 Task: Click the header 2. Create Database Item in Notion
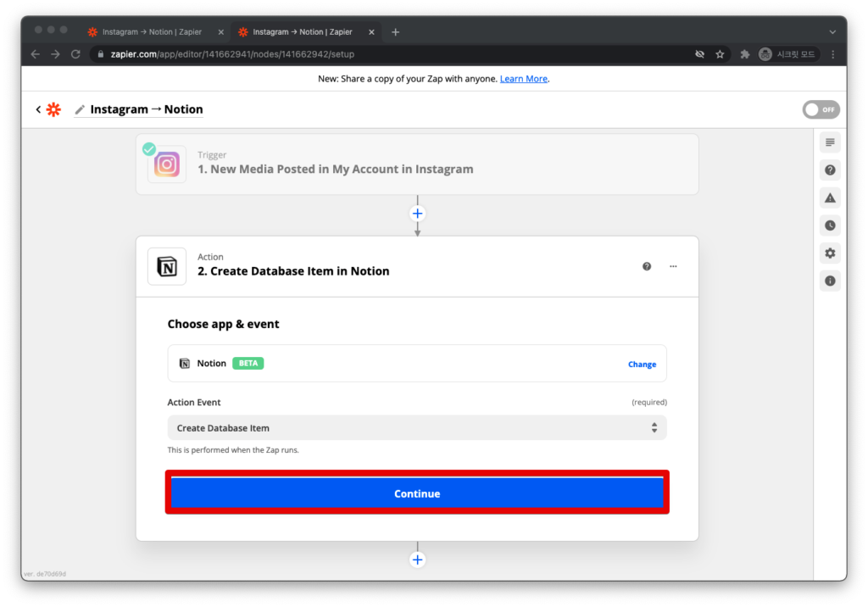coord(293,270)
